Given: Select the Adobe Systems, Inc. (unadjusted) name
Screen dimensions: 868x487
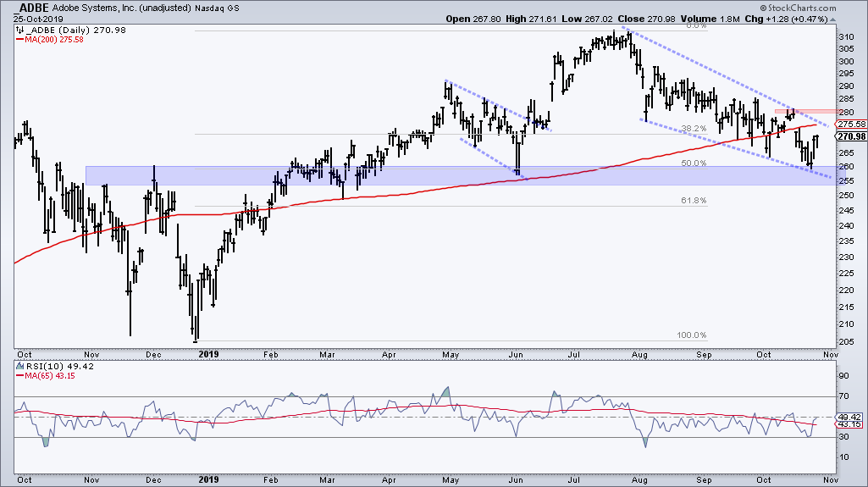Looking at the screenshot, I should coord(122,8).
